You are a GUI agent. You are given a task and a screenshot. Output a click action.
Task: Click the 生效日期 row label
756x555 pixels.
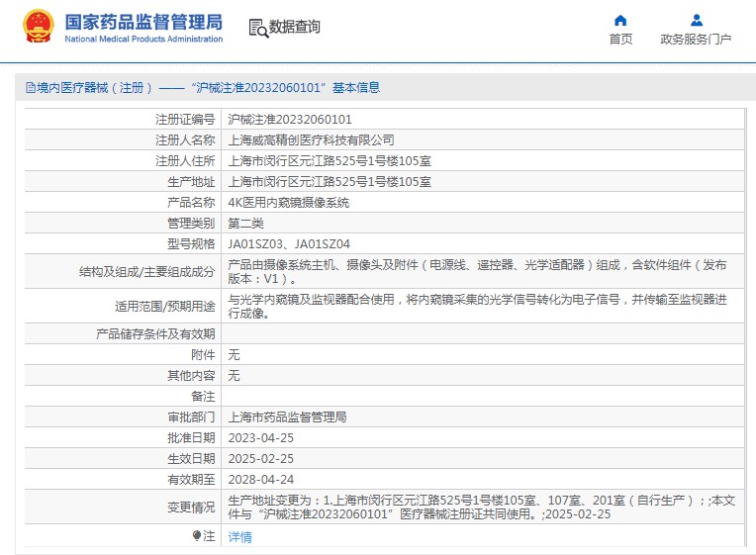point(191,459)
